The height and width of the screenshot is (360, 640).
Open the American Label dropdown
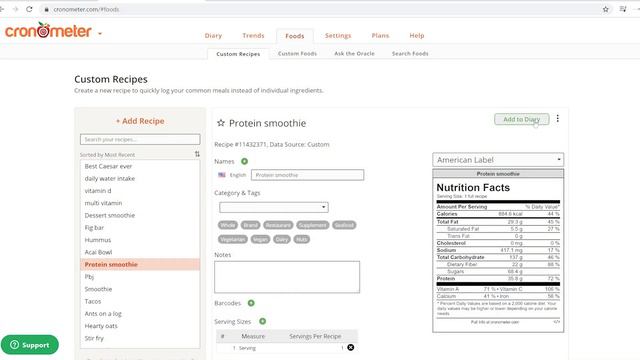click(x=498, y=160)
